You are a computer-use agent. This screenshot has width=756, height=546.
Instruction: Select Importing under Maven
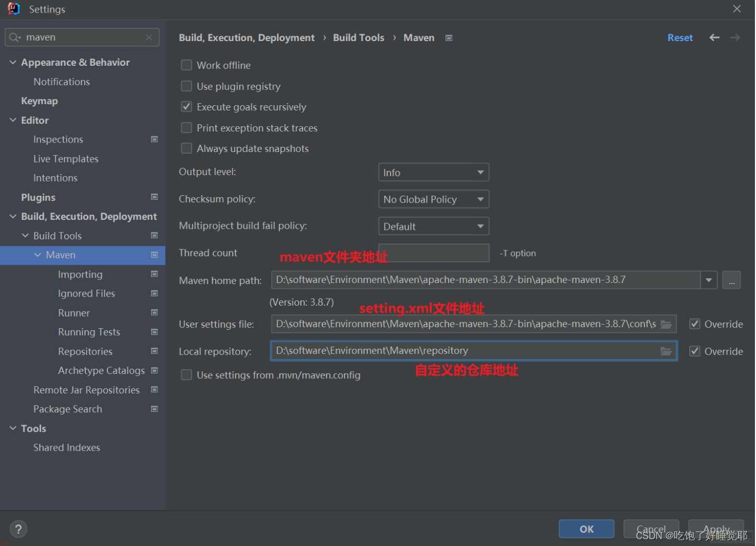pyautogui.click(x=80, y=275)
